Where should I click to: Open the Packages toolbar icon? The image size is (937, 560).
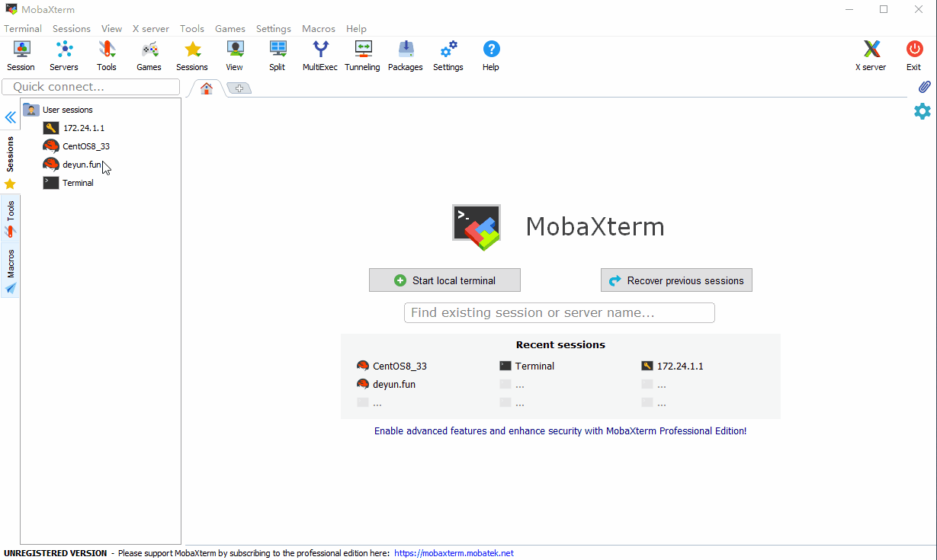[406, 56]
